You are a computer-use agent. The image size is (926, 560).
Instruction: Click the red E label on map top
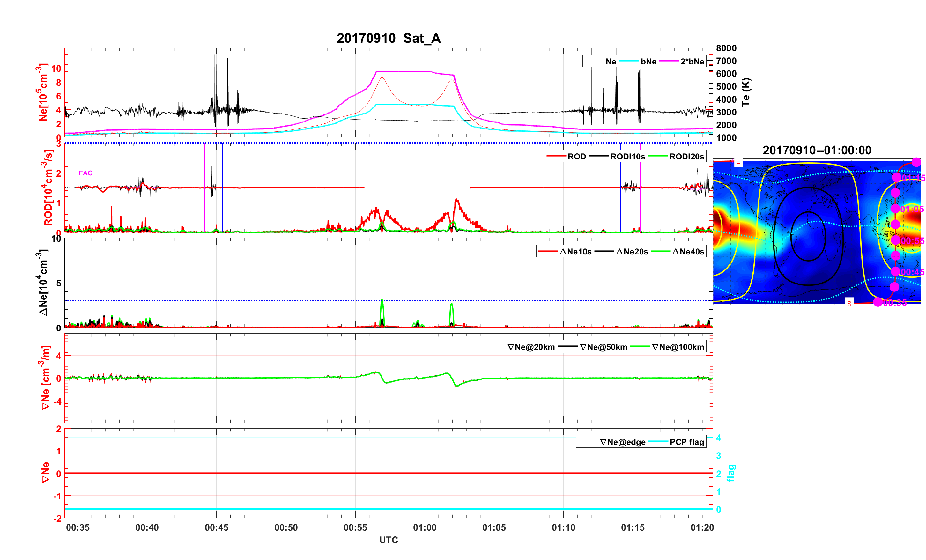tap(738, 162)
